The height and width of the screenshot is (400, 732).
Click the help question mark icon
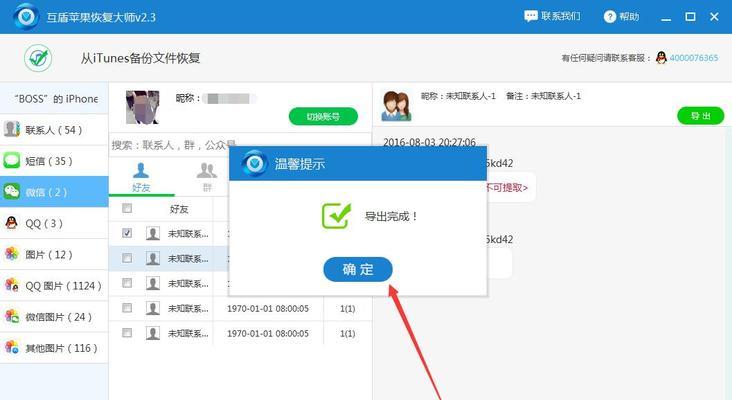tap(610, 17)
